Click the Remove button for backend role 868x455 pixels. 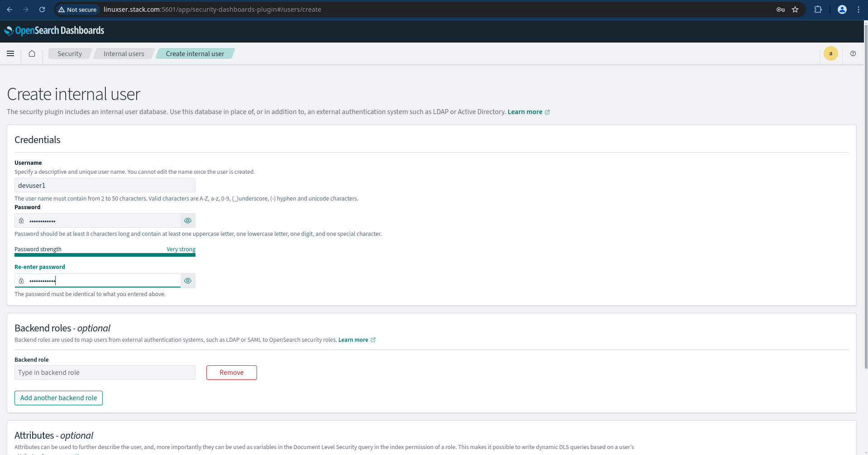[x=231, y=372]
